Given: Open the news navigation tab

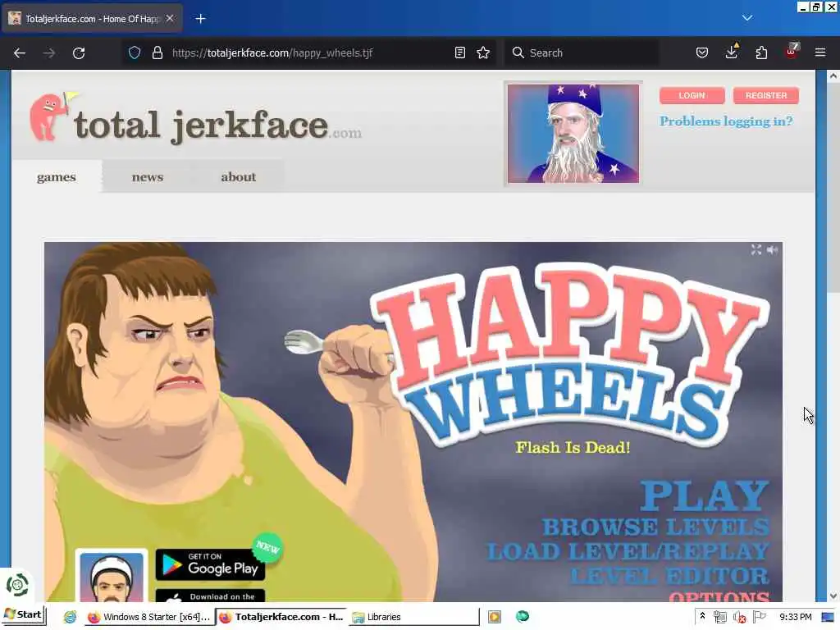Looking at the screenshot, I should pyautogui.click(x=148, y=177).
